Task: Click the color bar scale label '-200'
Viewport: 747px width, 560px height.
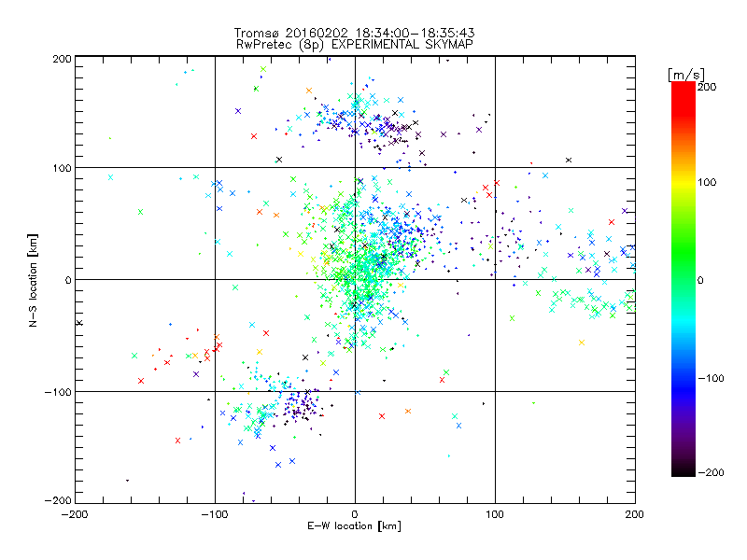Action: pyautogui.click(x=712, y=472)
